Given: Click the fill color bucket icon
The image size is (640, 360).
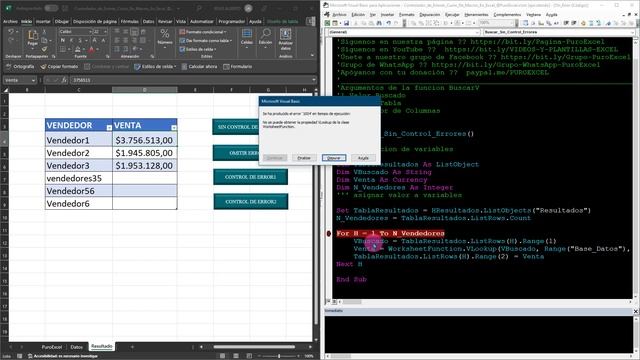Looking at the screenshot, I should pos(78,49).
